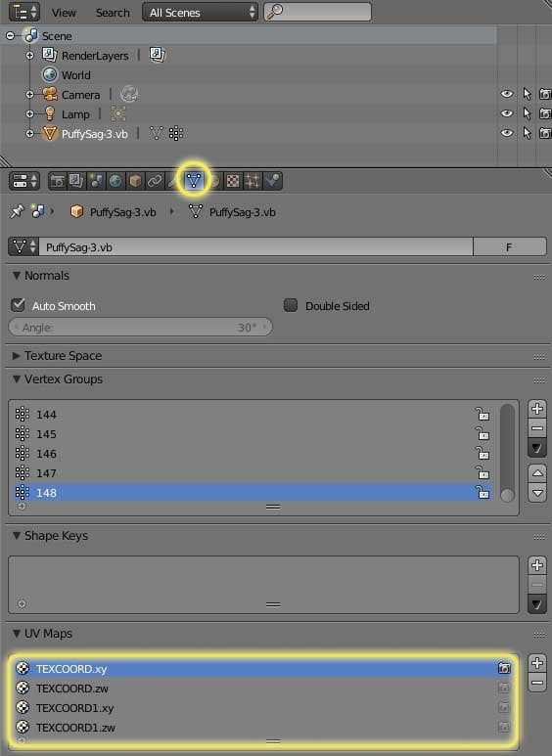Screen dimensions: 552x756
Task: Toggle the Auto Smooth checkbox
Action: (18, 305)
